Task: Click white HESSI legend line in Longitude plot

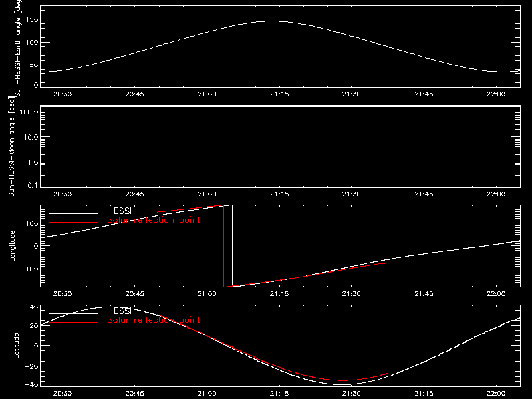Action: tap(74, 213)
